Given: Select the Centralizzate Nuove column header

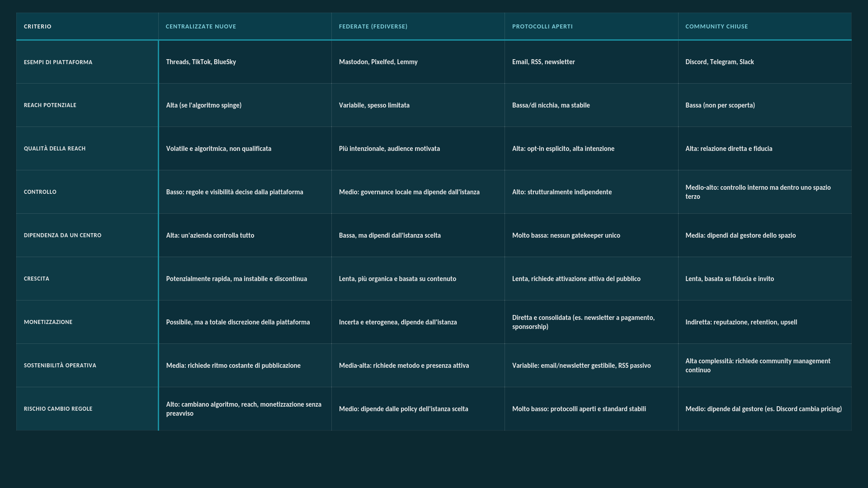Looking at the screenshot, I should [x=201, y=27].
